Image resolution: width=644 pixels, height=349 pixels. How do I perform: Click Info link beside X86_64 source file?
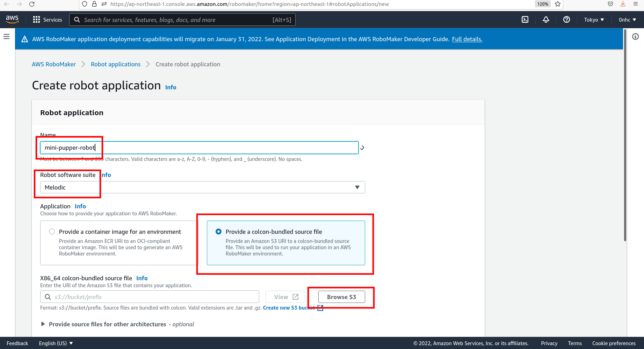(142, 278)
